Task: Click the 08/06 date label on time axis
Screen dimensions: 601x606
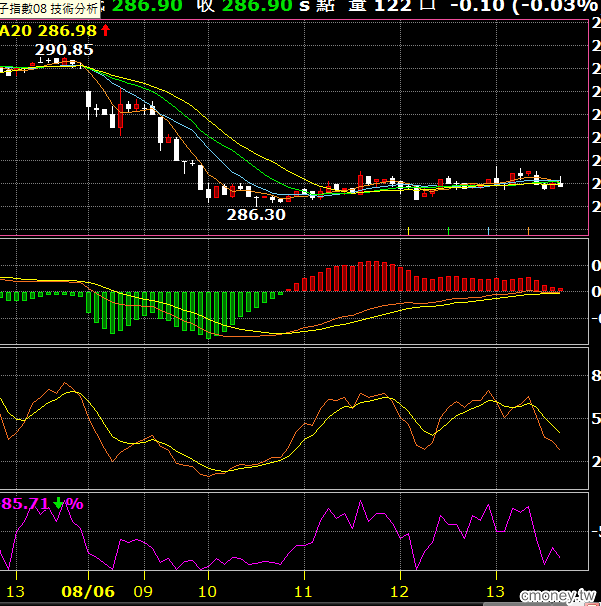Action: tap(88, 591)
